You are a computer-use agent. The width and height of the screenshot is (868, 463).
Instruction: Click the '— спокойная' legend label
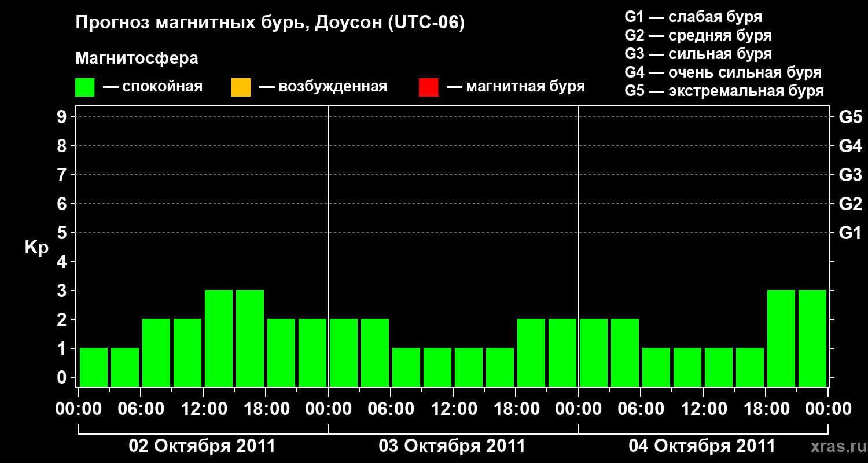click(x=153, y=87)
